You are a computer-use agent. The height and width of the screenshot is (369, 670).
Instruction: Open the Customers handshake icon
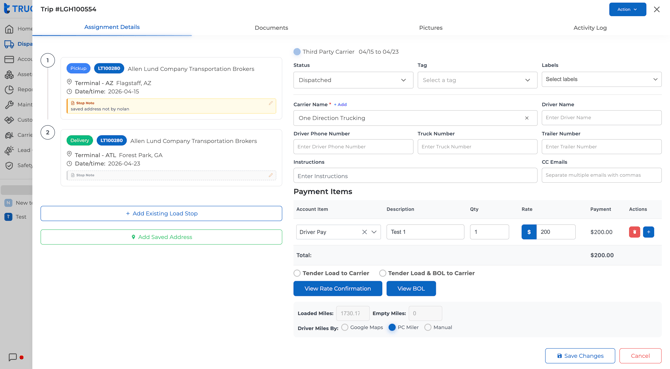point(9,120)
